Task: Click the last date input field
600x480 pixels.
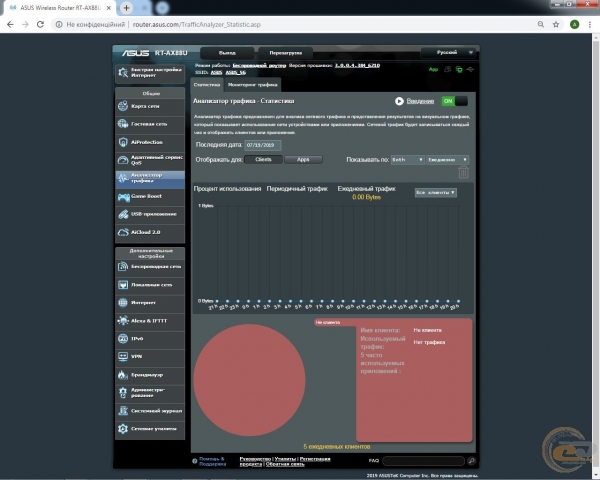Action: click(x=262, y=145)
